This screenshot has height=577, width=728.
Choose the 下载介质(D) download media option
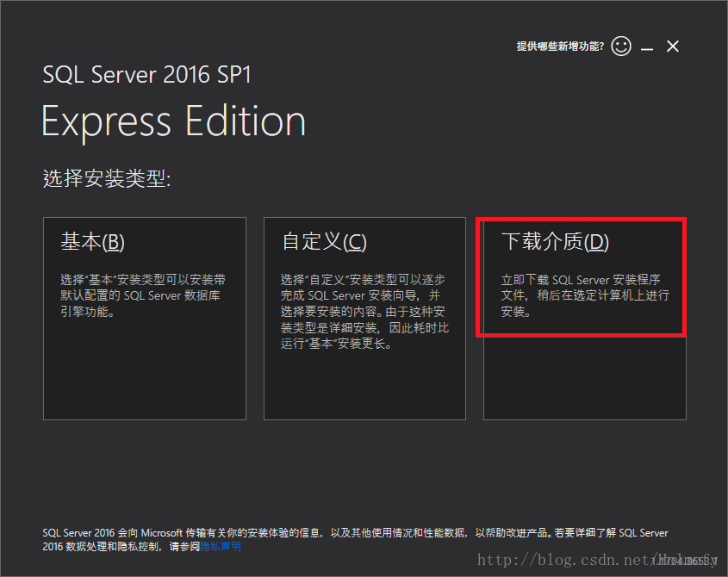tap(584, 319)
